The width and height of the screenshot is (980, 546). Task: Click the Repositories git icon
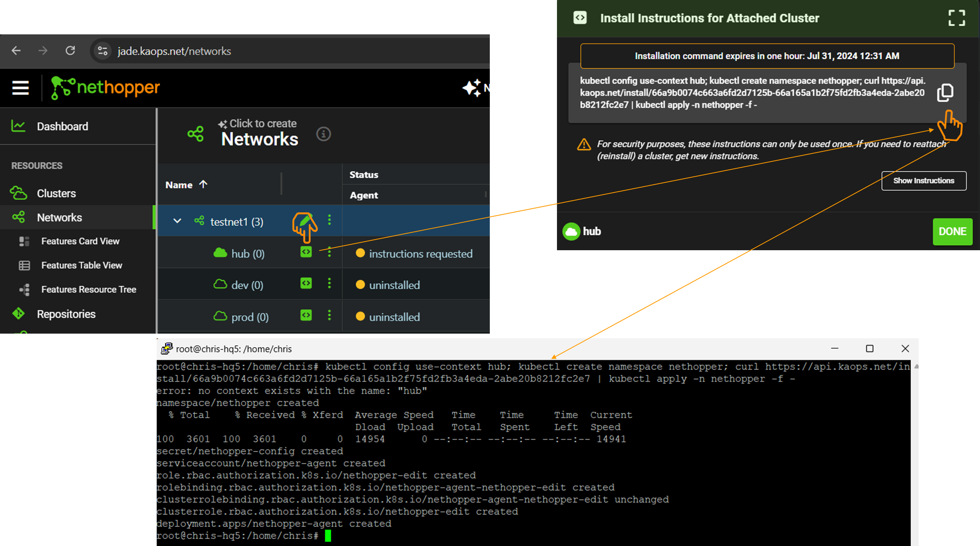[18, 314]
